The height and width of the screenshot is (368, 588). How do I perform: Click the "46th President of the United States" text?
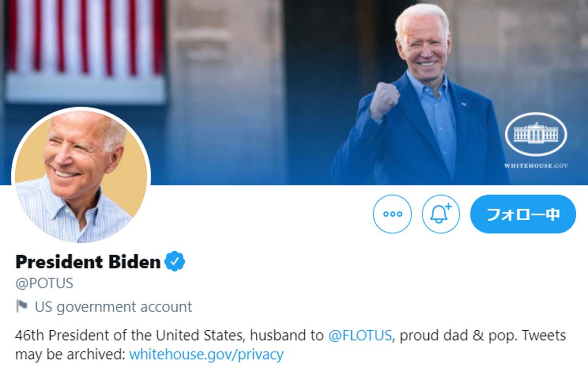tap(130, 336)
